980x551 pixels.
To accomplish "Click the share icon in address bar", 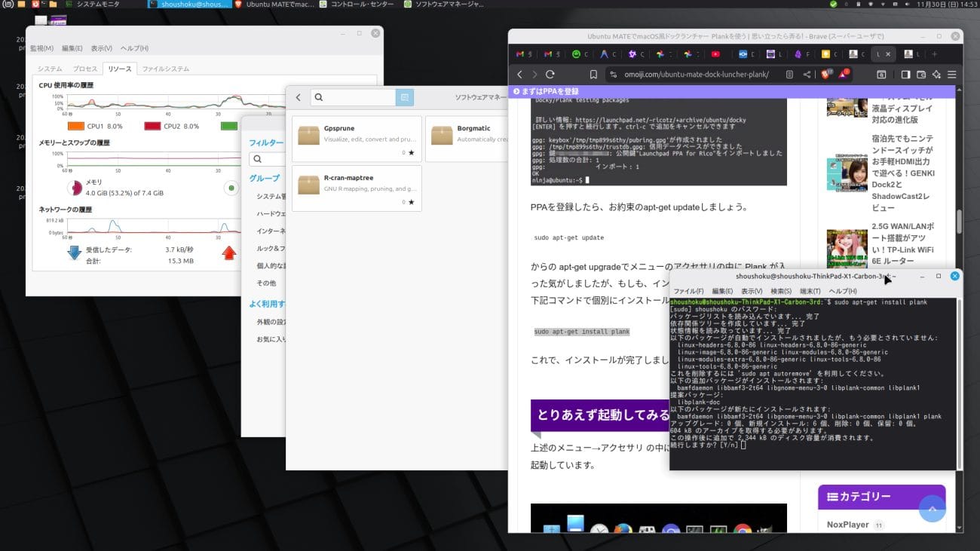I will pos(807,75).
